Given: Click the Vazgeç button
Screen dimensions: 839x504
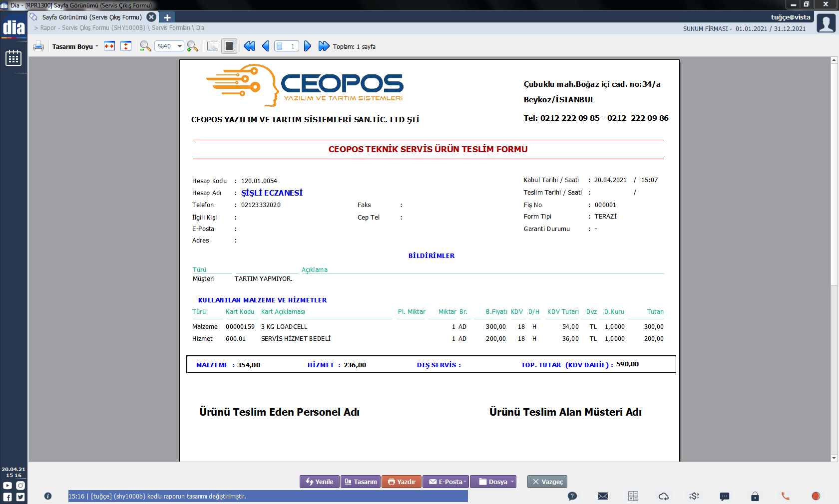Looking at the screenshot, I should click(x=547, y=482).
